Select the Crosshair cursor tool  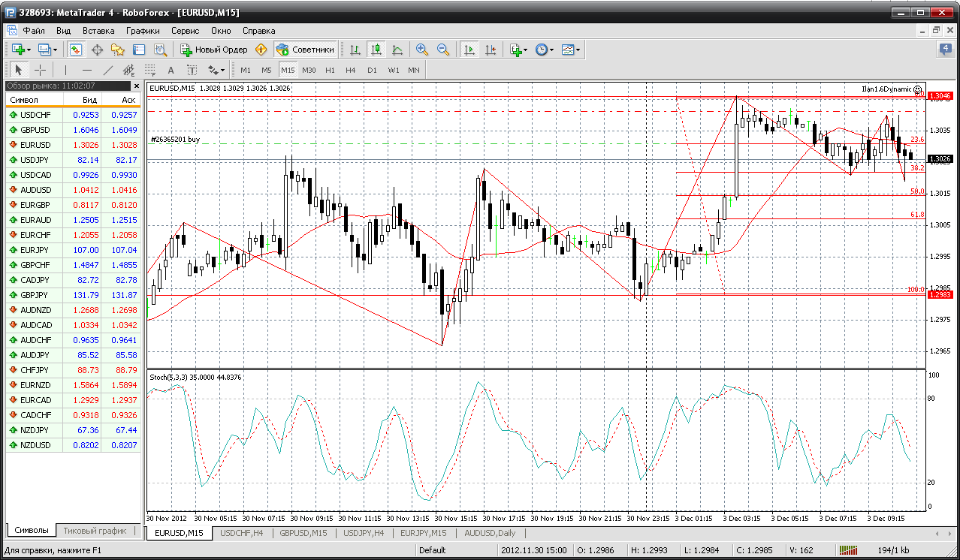[41, 70]
